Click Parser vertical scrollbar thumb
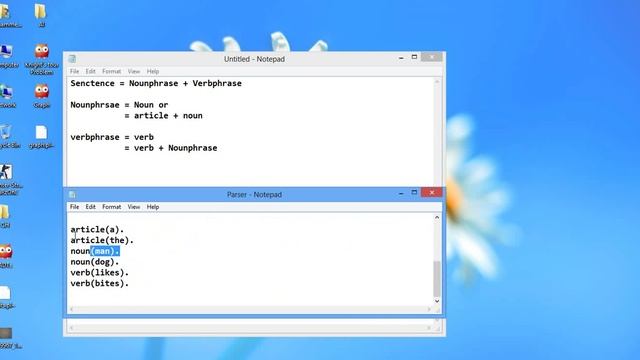 click(437, 279)
